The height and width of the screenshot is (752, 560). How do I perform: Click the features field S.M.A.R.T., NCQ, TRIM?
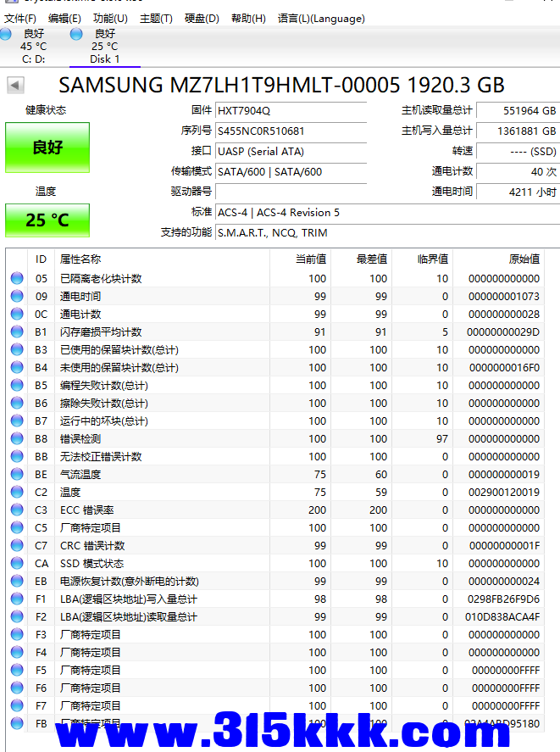pos(388,232)
